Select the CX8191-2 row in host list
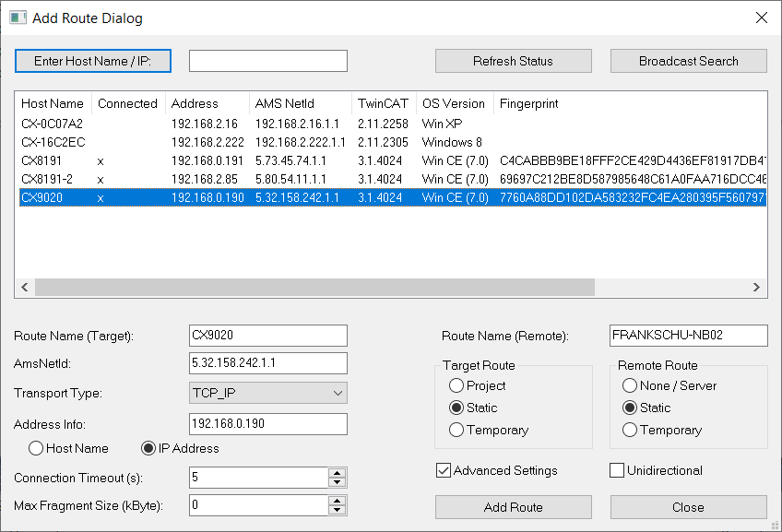Image resolution: width=782 pixels, height=532 pixels. click(x=393, y=179)
